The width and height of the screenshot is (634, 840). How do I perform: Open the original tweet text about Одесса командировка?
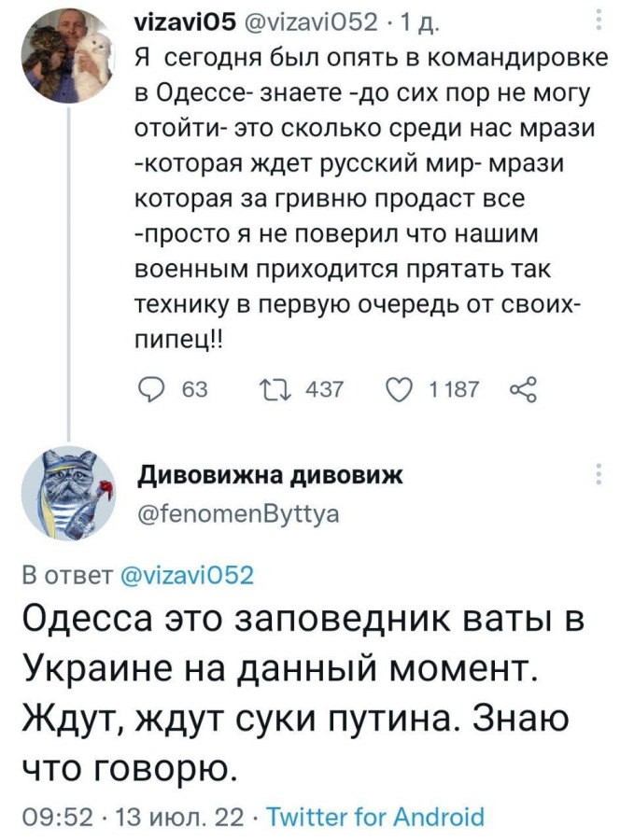[x=370, y=199]
